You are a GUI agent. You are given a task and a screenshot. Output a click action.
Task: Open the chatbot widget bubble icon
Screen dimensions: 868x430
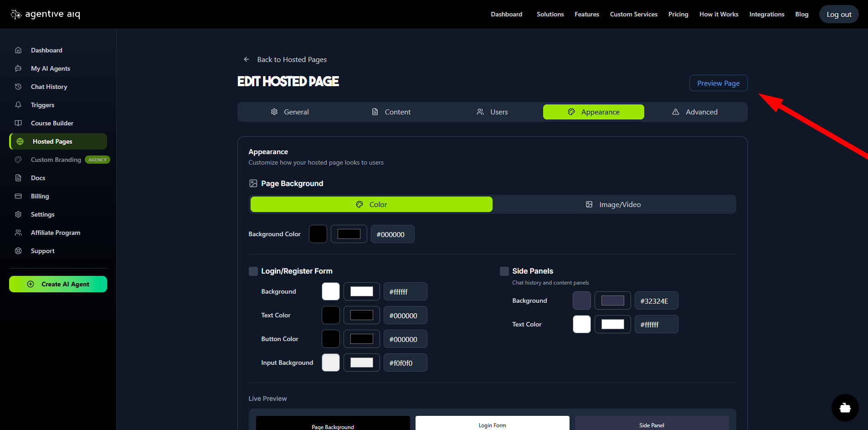pos(845,408)
